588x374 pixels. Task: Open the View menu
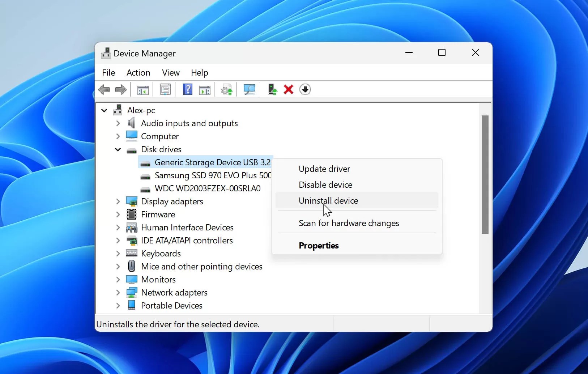[x=171, y=73]
